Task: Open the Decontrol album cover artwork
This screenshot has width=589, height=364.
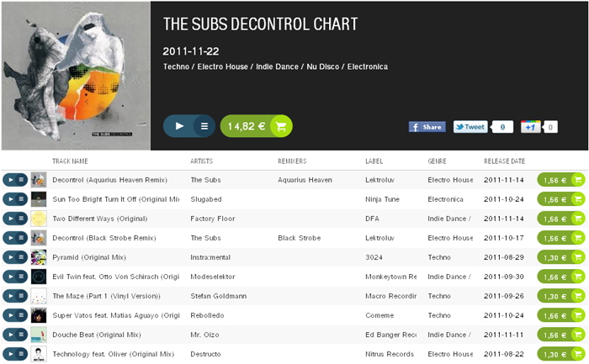Action: (x=76, y=76)
